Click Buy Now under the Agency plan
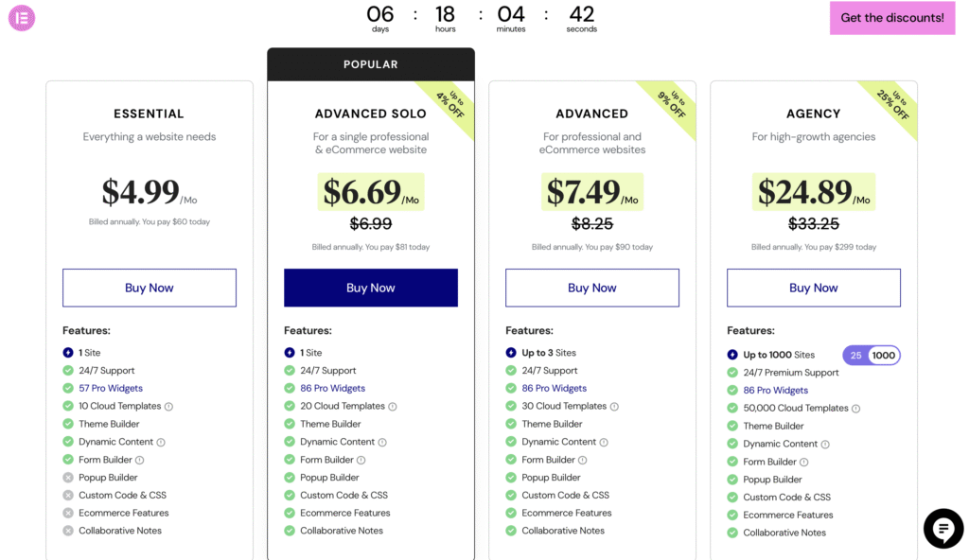This screenshot has width=969, height=560. pyautogui.click(x=813, y=288)
